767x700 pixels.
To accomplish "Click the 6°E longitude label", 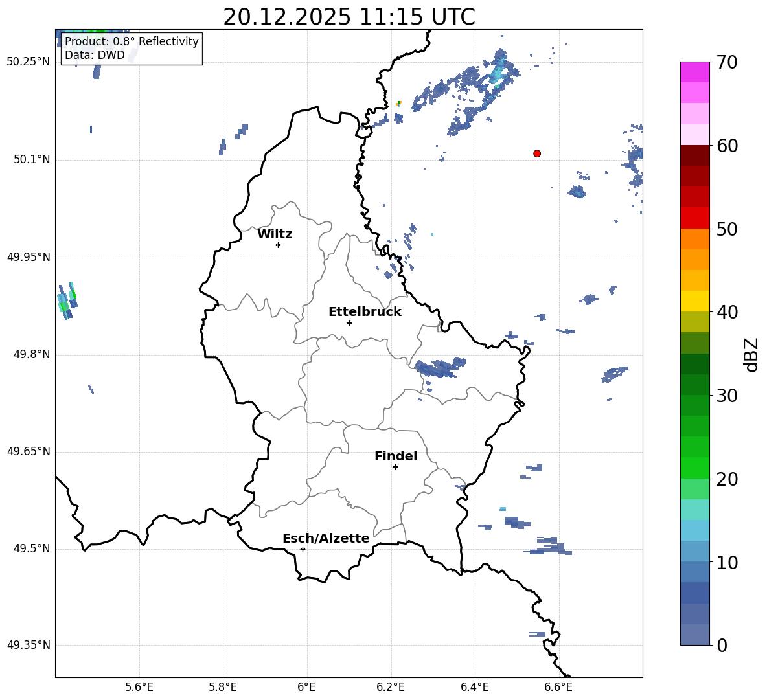I will click(306, 687).
